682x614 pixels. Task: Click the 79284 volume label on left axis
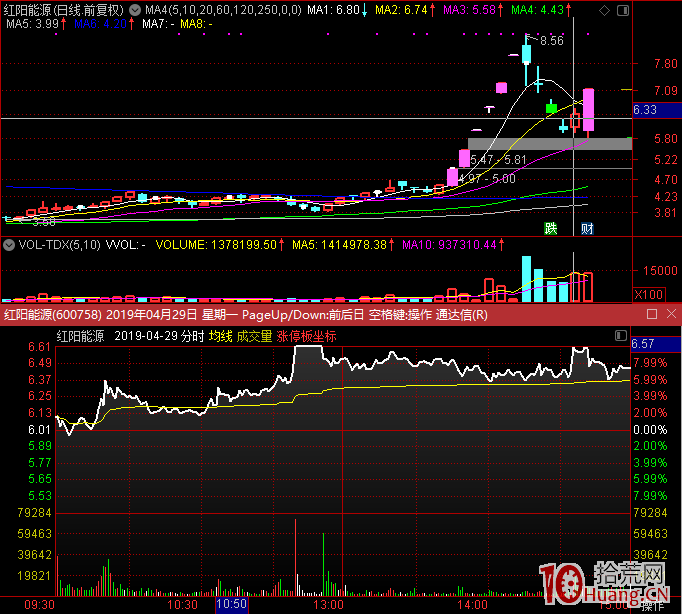[x=34, y=513]
